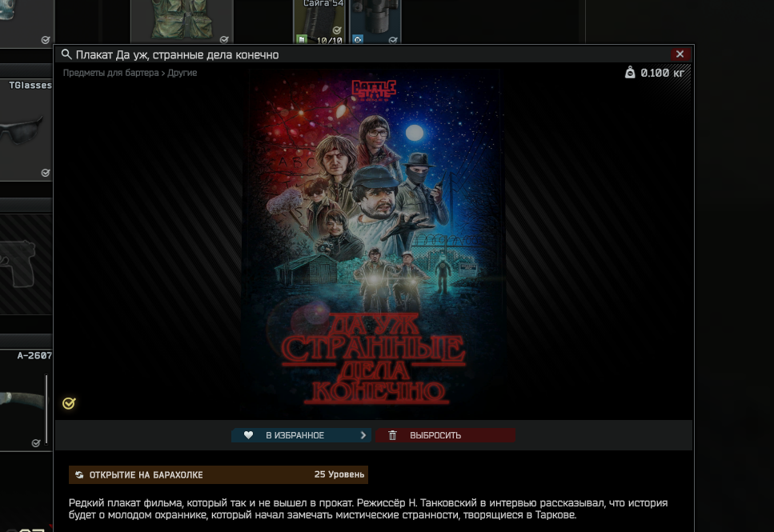Click the '0.100 кг' weight value
Image resolution: width=774 pixels, height=532 pixels.
pos(663,73)
